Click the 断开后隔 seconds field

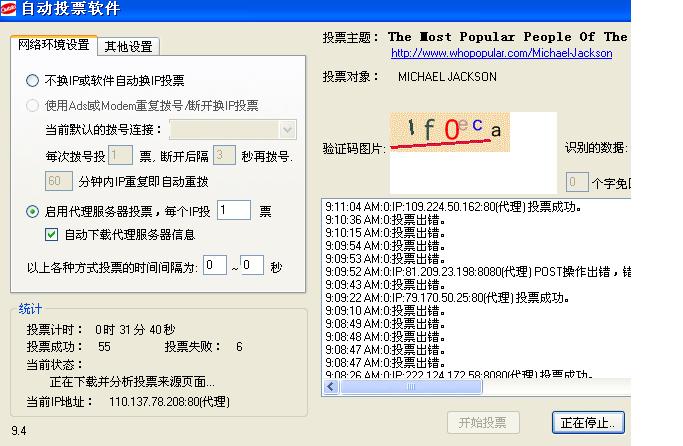pyautogui.click(x=224, y=155)
